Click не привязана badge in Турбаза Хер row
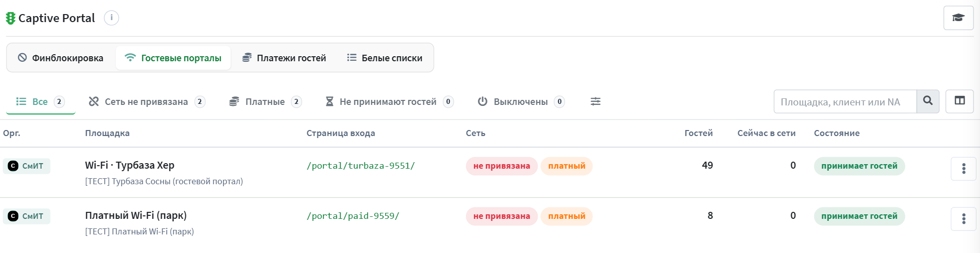Viewport: 980px width, 253px height. coord(502,166)
